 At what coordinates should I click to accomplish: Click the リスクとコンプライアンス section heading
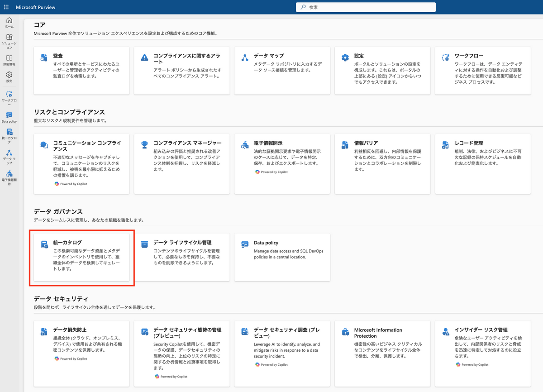[x=69, y=112]
